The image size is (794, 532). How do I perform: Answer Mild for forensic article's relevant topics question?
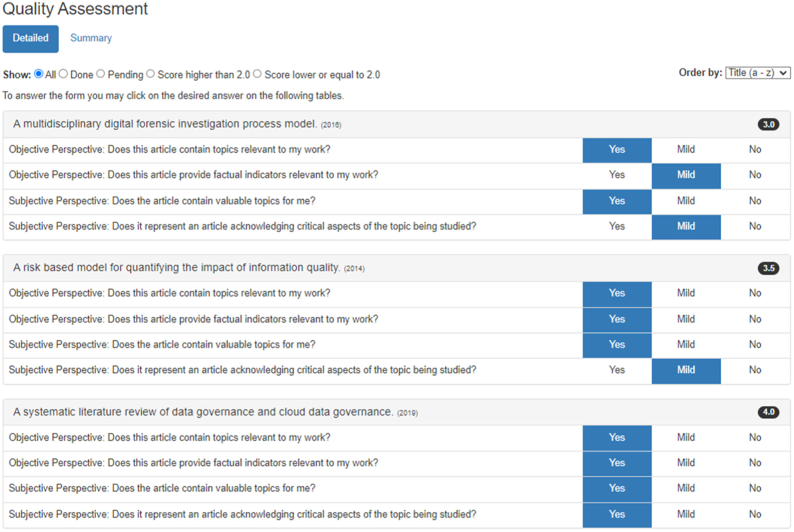pos(686,150)
